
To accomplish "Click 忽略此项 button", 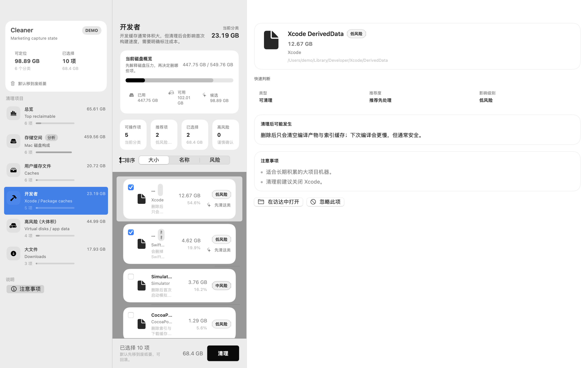I will coord(325,202).
